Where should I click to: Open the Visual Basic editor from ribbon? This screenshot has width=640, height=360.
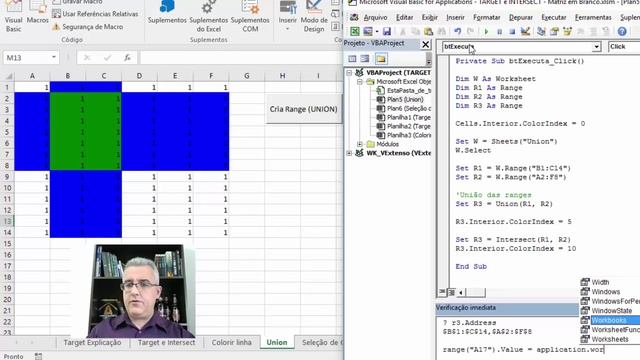click(13, 16)
